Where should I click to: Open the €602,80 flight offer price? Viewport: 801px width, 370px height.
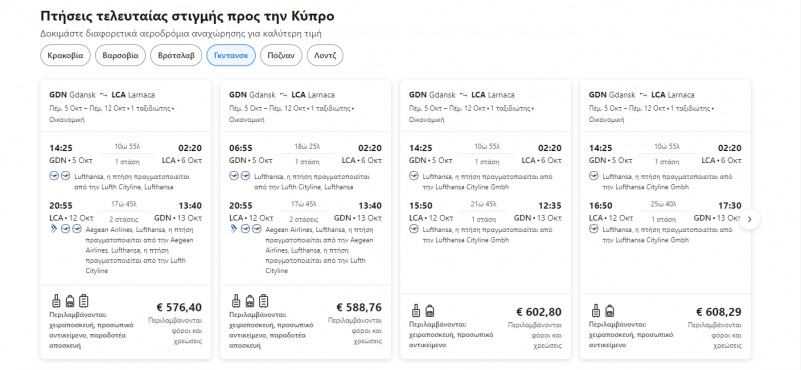point(539,312)
